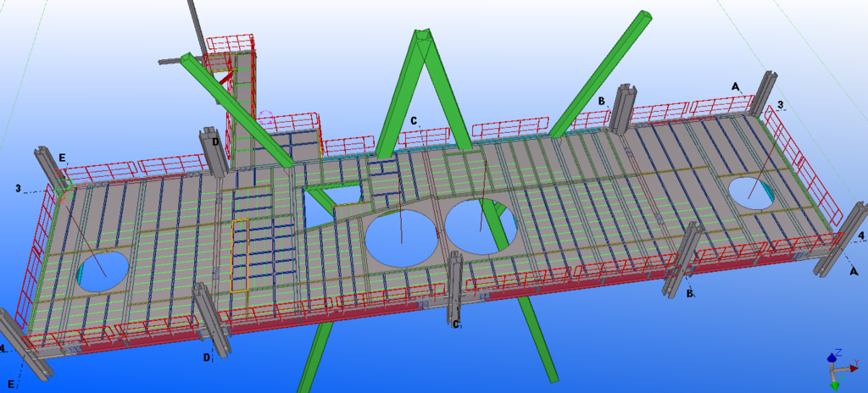The width and height of the screenshot is (868, 393).
Task: Click the magenta dashed circle marker
Action: click(266, 117)
